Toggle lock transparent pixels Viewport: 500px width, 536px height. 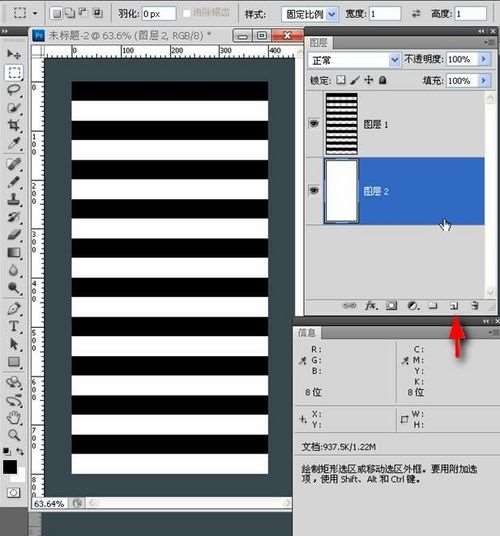point(341,80)
